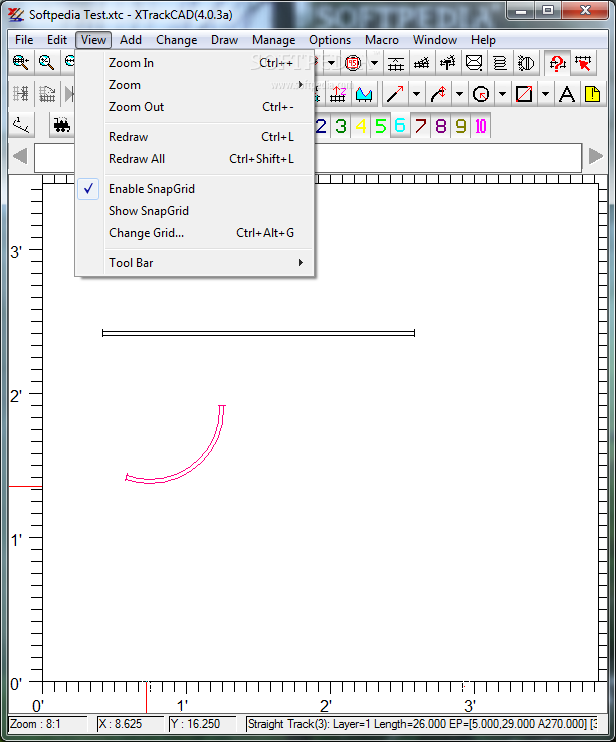Click the zoom in magnifier toolbar icon
Image resolution: width=616 pixels, height=742 pixels.
(x=21, y=62)
